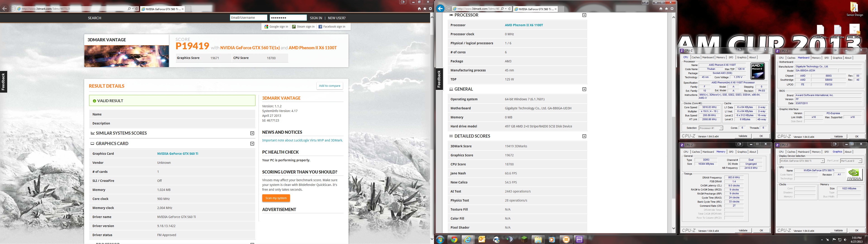This screenshot has width=868, height=244.
Task: Click Validate in the CPU-Z memory window
Action: [743, 230]
